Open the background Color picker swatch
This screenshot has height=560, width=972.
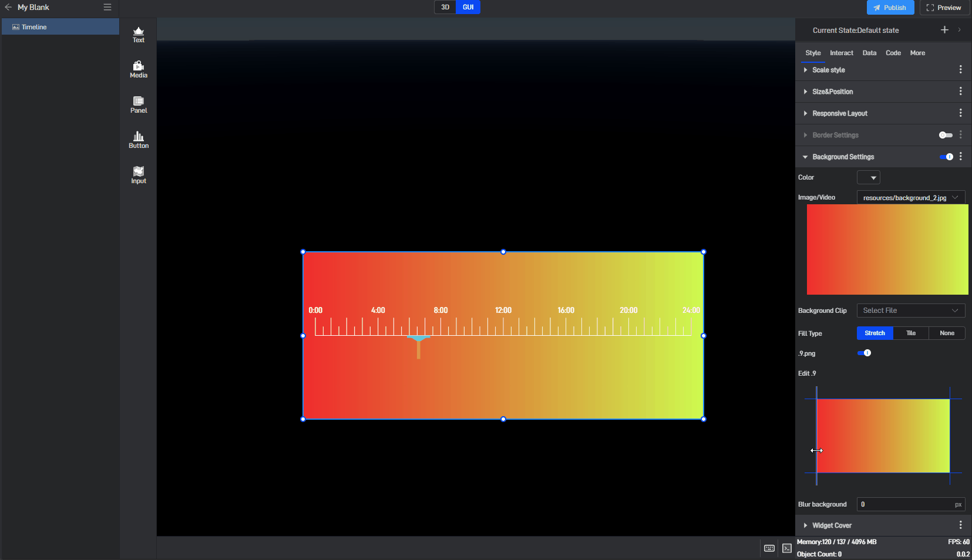click(868, 177)
